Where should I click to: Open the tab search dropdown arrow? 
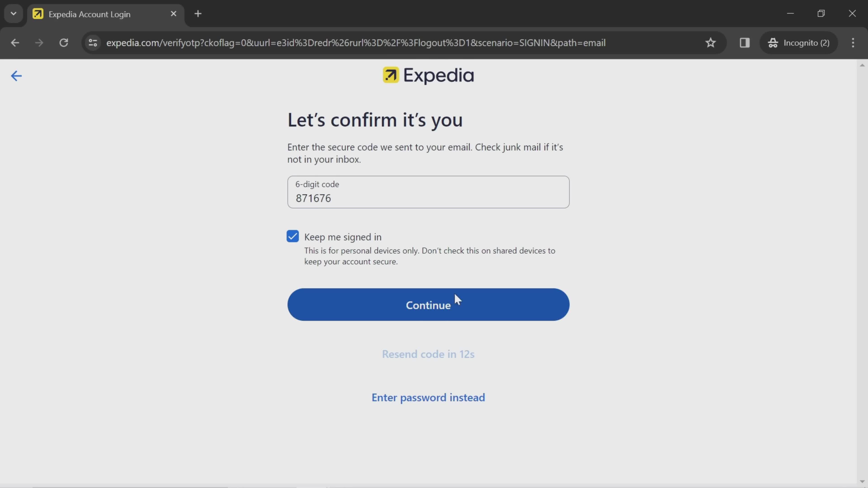pyautogui.click(x=14, y=14)
